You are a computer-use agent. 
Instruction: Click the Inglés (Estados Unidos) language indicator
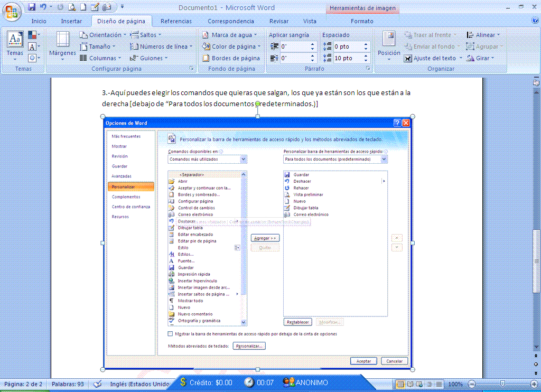pyautogui.click(x=139, y=384)
